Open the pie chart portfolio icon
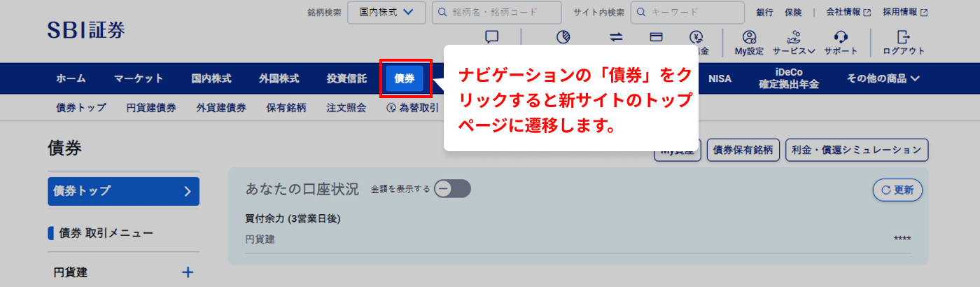The image size is (980, 287). (564, 37)
